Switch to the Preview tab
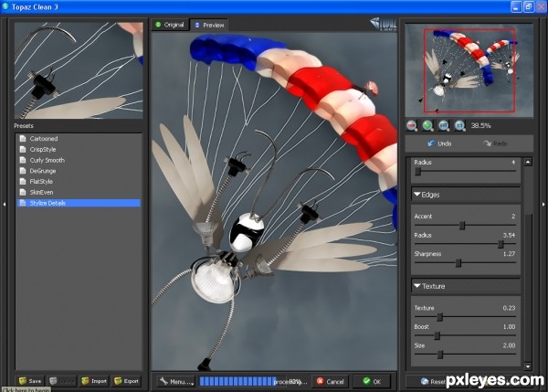Screen dimensions: 548x392 coord(209,25)
